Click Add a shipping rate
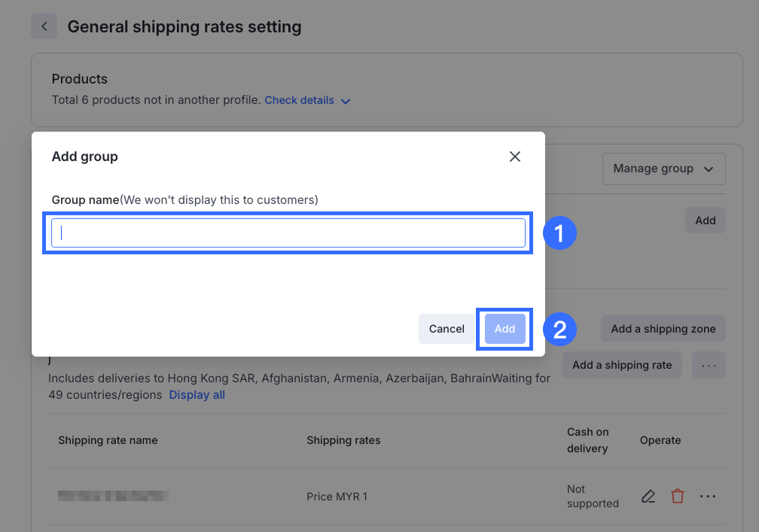Screen dimensions: 759x532 coord(621,365)
